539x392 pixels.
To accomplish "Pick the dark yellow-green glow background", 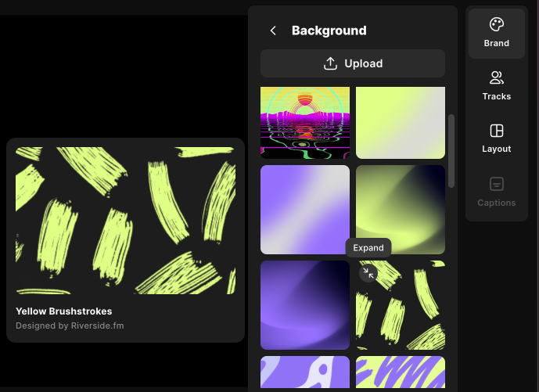I will (x=401, y=210).
